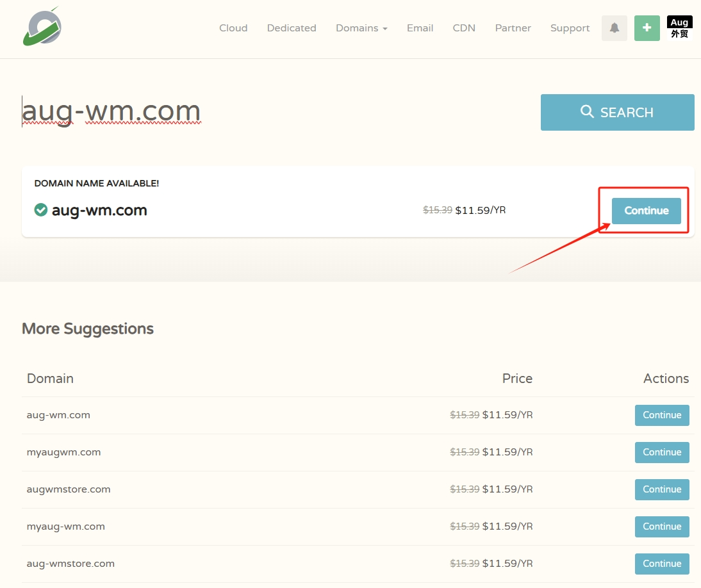Viewport: 701px width, 588px height.
Task: Visit the Support page
Action: coord(570,28)
